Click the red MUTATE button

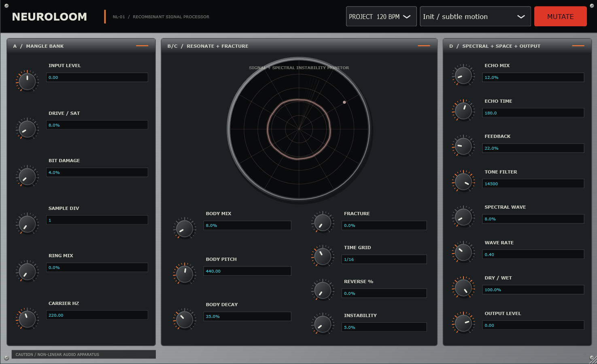point(561,17)
